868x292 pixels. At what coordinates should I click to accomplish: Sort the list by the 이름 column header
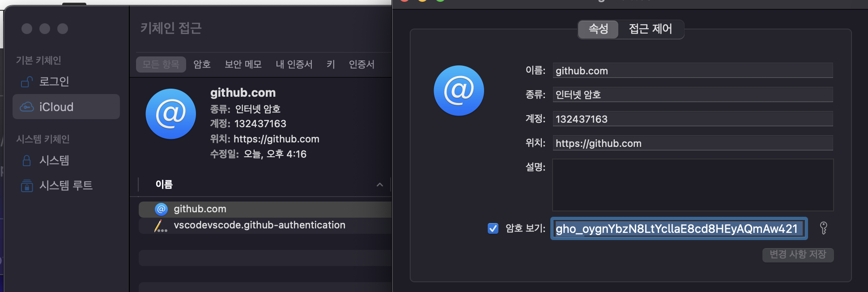(x=164, y=185)
